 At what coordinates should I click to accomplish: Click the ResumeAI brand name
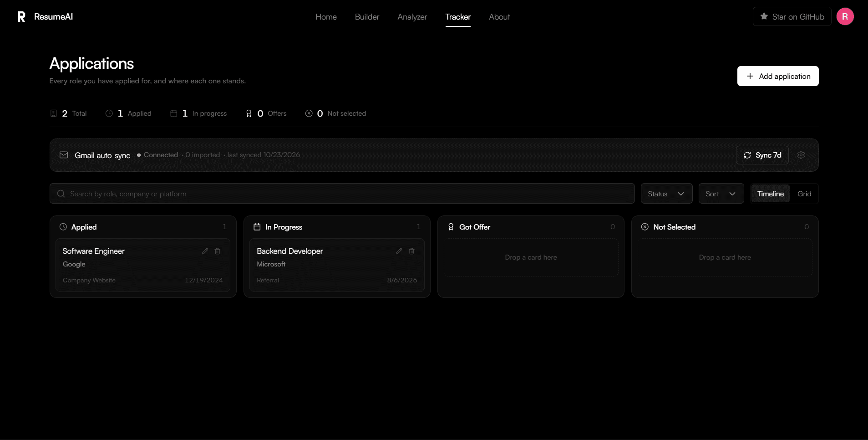tap(53, 17)
